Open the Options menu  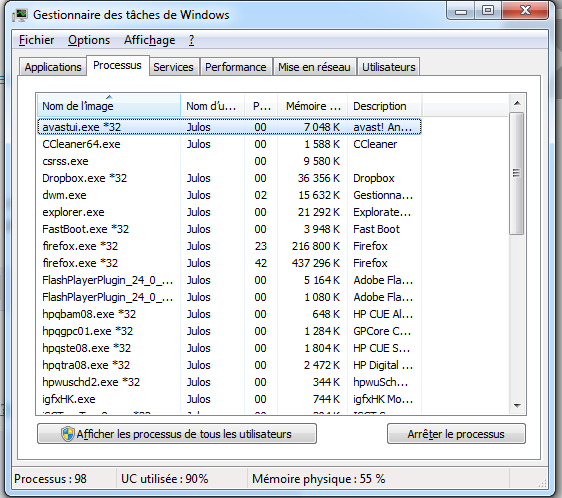coord(89,40)
